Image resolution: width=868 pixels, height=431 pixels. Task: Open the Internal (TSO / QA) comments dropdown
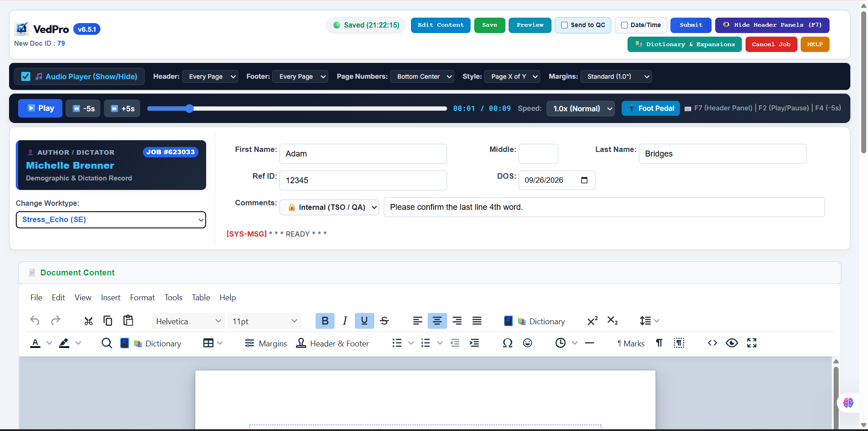point(329,207)
